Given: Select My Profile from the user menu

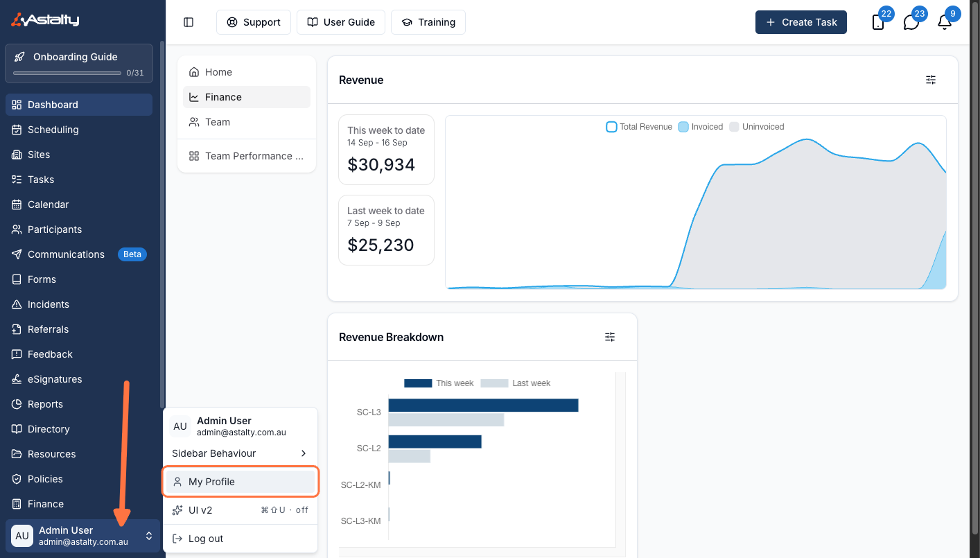Looking at the screenshot, I should click(240, 482).
